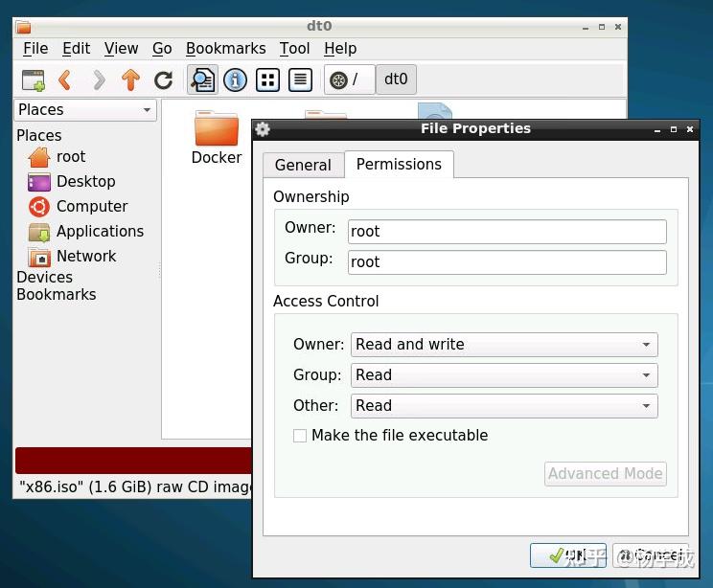Click the blue info toolbar icon
Image resolution: width=713 pixels, height=588 pixels.
[x=235, y=80]
